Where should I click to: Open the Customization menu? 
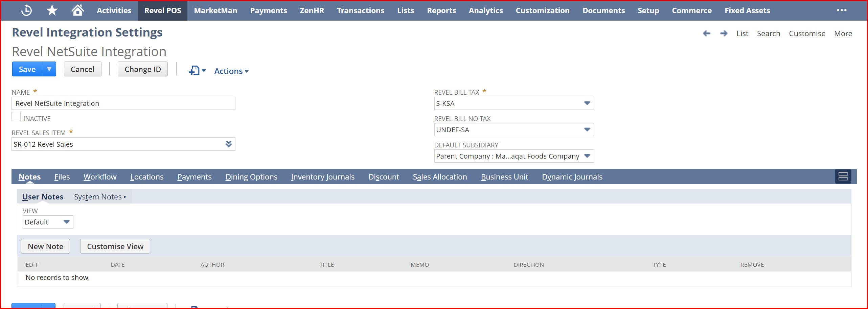(x=543, y=10)
